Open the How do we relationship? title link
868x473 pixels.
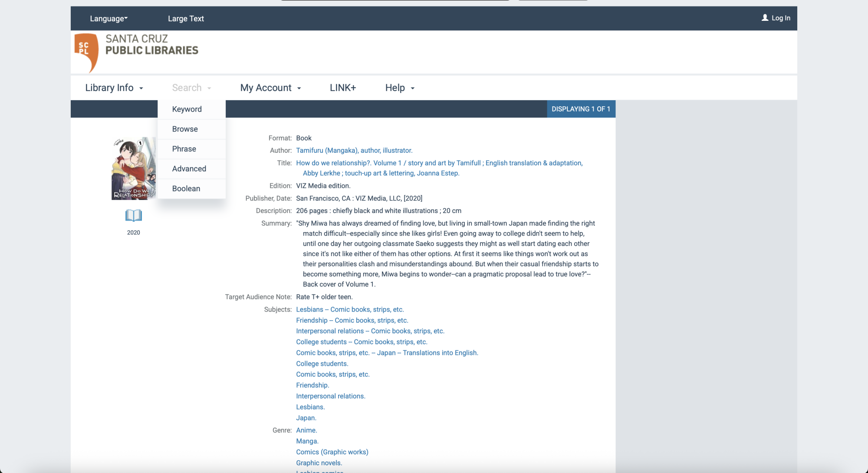439,163
